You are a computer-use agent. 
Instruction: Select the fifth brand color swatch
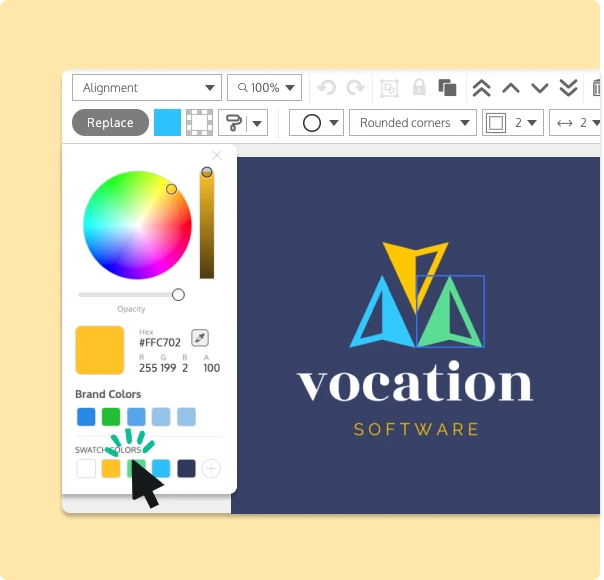(x=186, y=417)
